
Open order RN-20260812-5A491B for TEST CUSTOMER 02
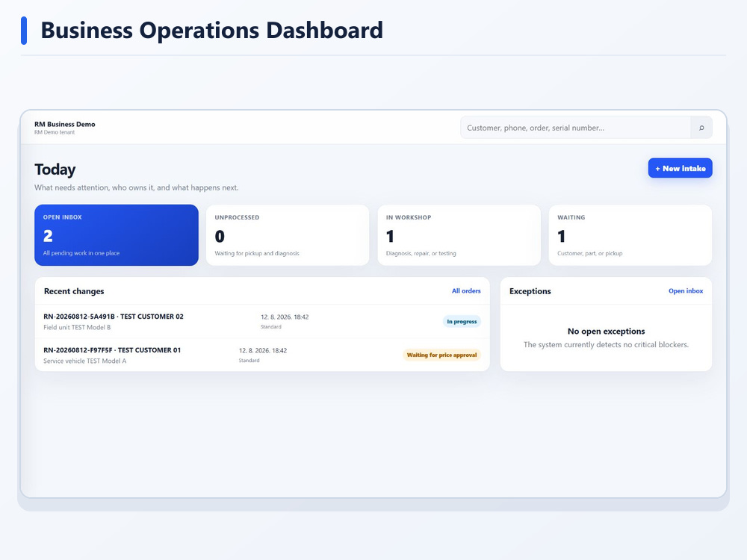[x=262, y=321]
